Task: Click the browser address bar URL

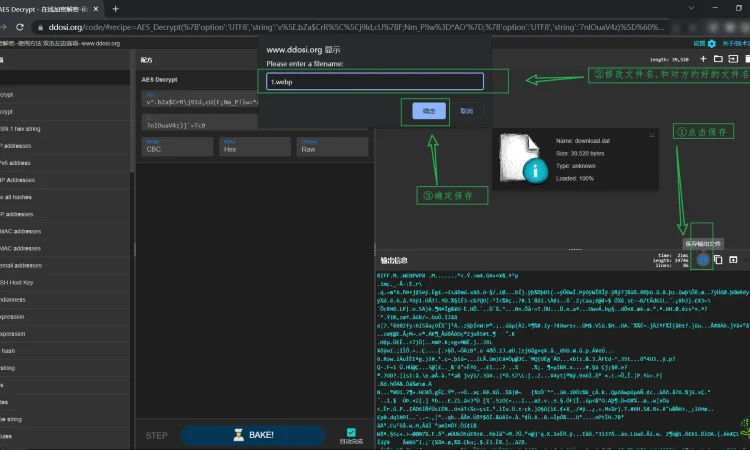Action: pos(356,27)
